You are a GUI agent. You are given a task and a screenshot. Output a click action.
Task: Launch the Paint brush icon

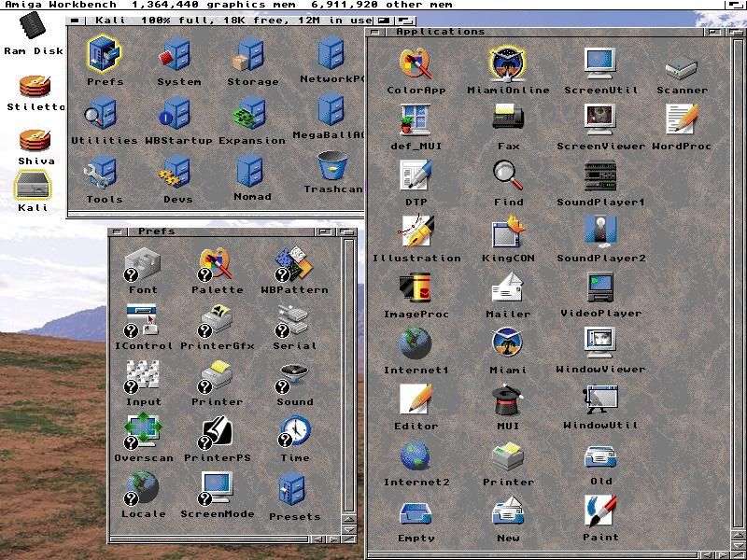(599, 511)
